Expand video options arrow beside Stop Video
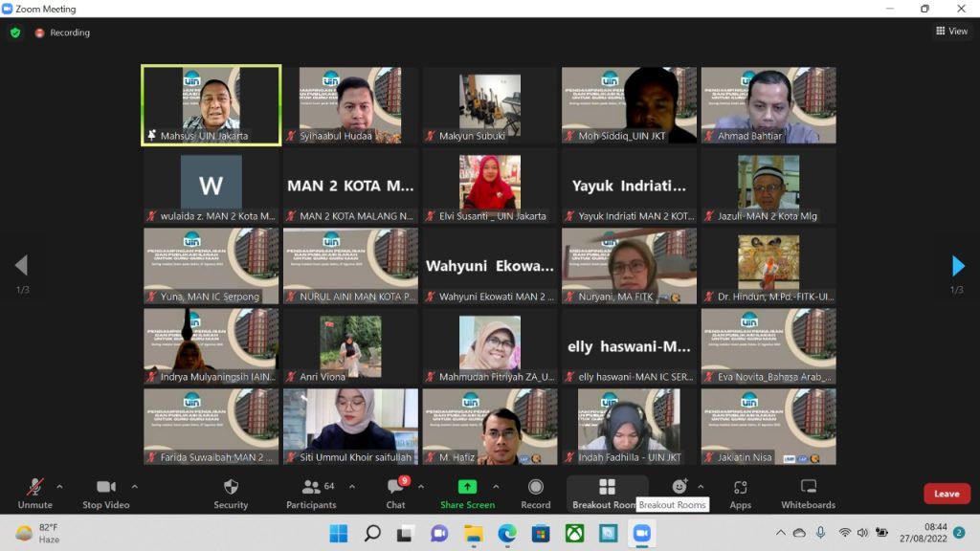 134,486
